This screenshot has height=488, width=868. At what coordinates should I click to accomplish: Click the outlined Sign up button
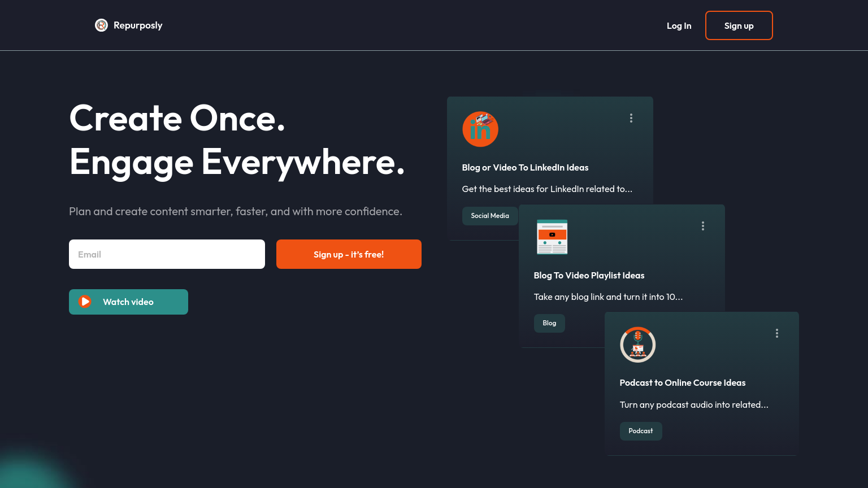pyautogui.click(x=739, y=26)
